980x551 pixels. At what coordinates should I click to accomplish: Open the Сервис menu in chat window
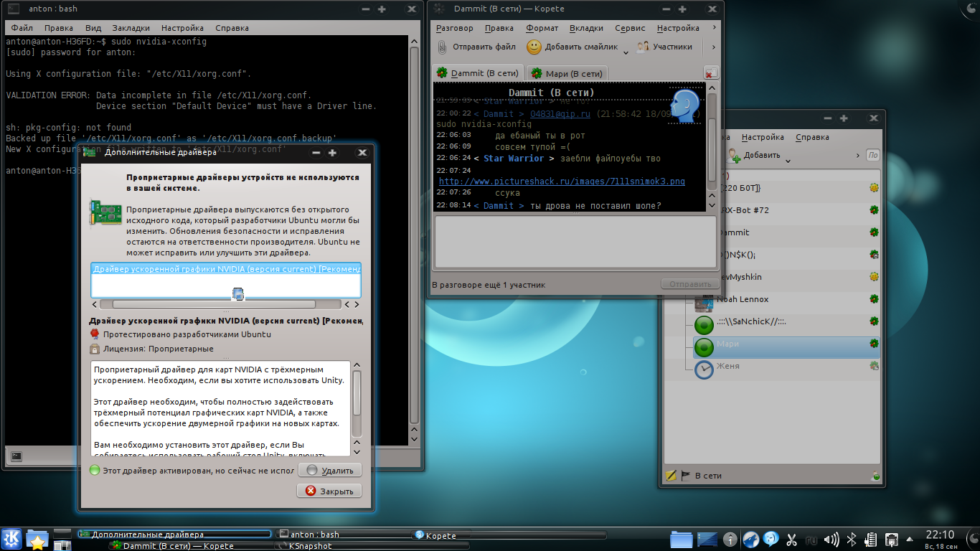(x=630, y=28)
